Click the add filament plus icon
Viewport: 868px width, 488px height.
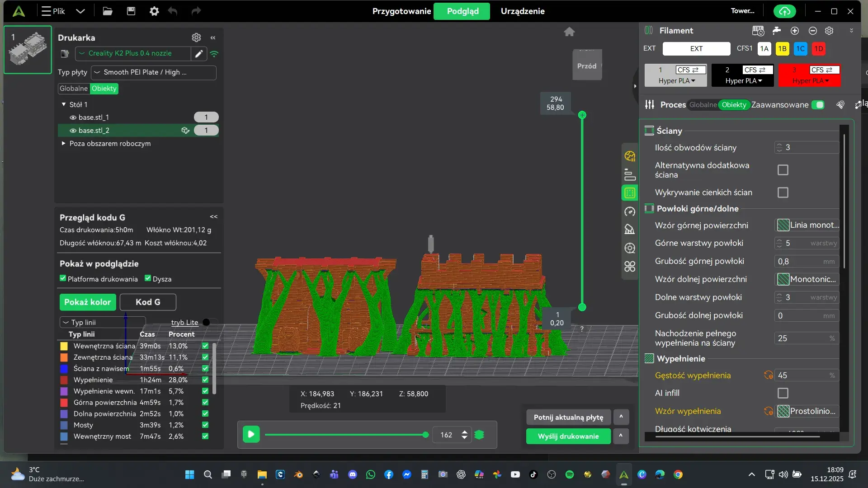(794, 31)
